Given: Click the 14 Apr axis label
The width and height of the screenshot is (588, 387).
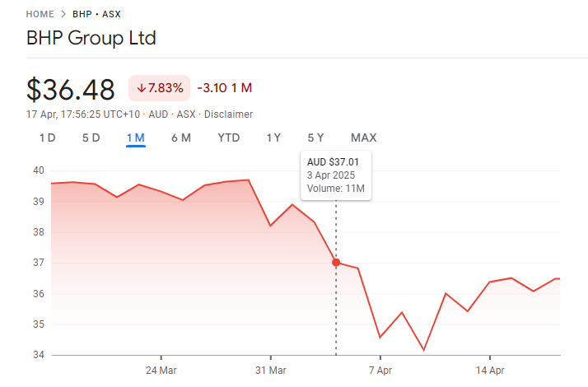Looking at the screenshot, I should click(489, 371).
